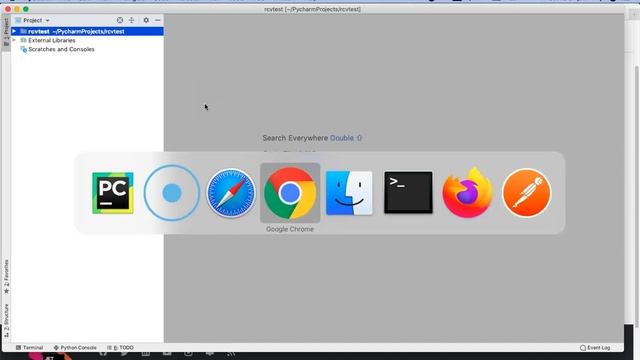Screen dimensions: 640x360
Task: Open the Python Console tab
Action: click(75, 348)
